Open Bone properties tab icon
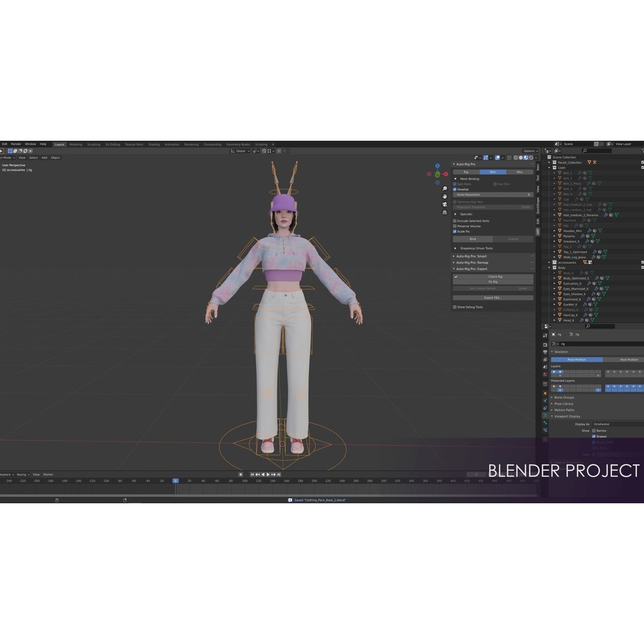 pyautogui.click(x=545, y=423)
